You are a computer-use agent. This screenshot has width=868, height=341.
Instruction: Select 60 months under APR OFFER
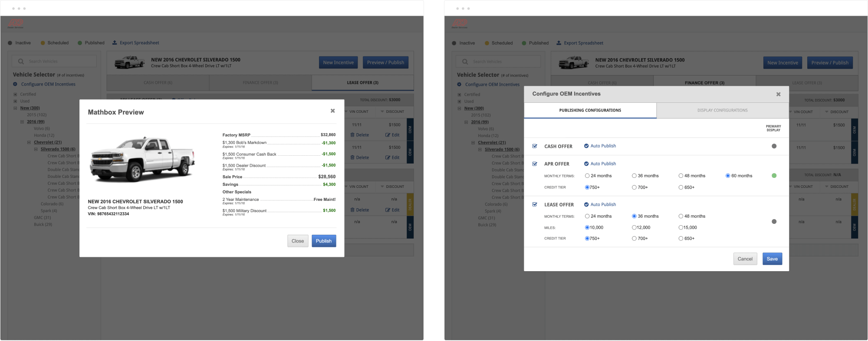728,176
